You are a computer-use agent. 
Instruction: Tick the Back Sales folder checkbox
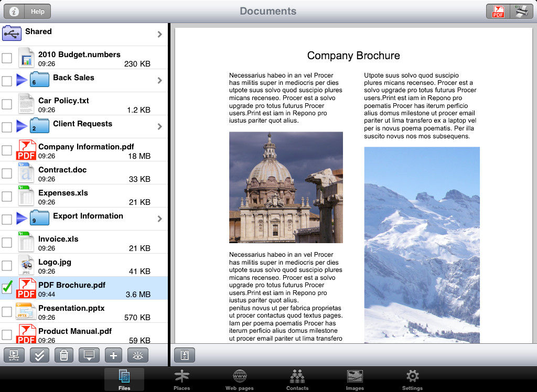click(7, 81)
